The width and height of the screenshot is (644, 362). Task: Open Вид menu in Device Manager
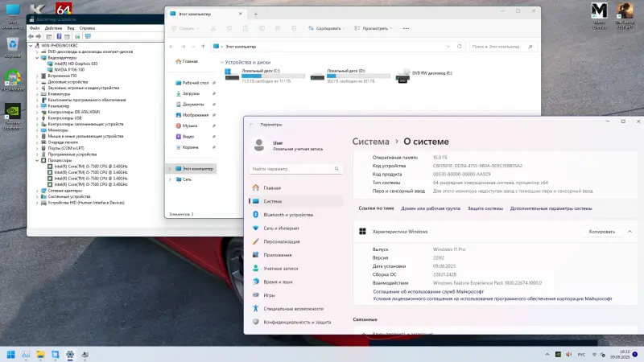point(71,28)
